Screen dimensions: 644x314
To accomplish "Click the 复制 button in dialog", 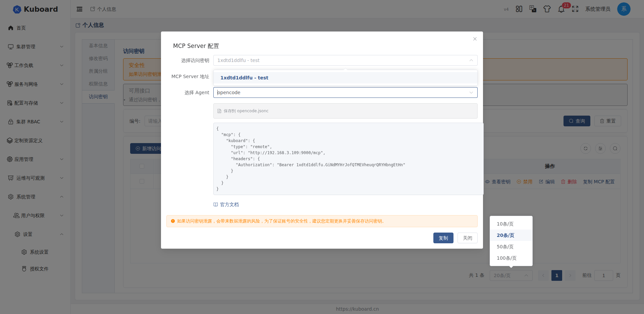I will [443, 238].
